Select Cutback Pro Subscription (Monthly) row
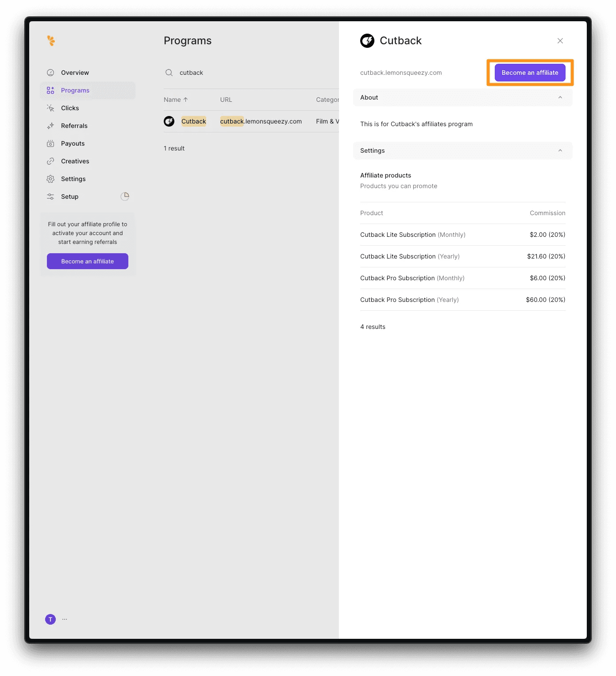 pyautogui.click(x=463, y=278)
